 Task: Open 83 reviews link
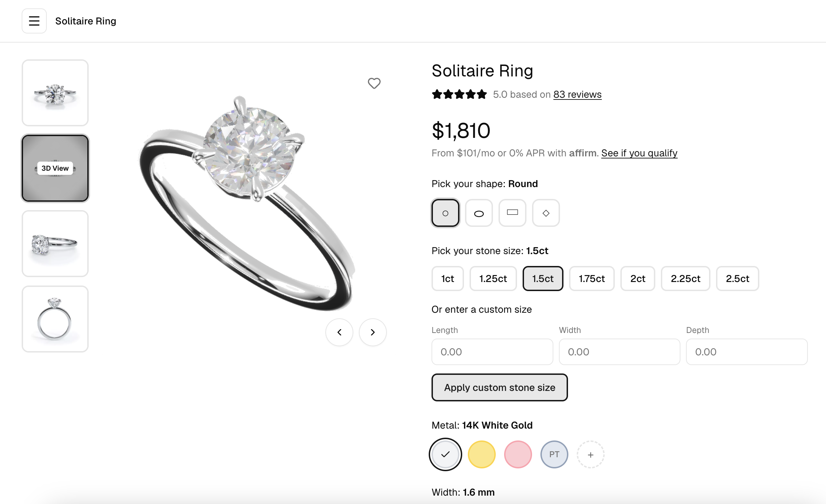point(577,94)
